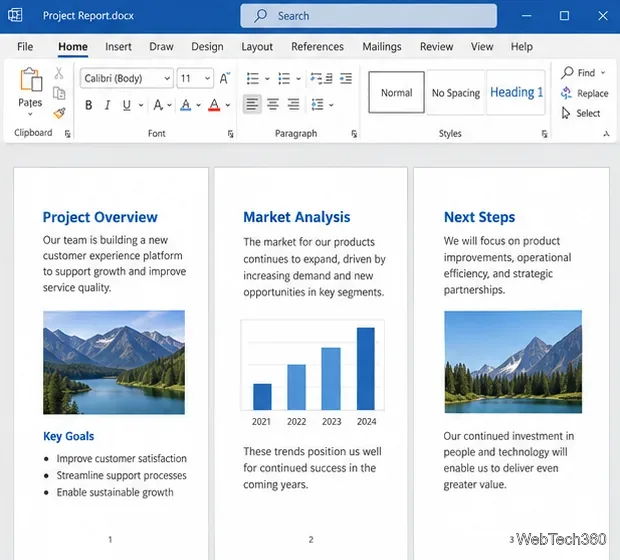Apply the numbered list icon
Screen dimensions: 620x560
point(284,78)
